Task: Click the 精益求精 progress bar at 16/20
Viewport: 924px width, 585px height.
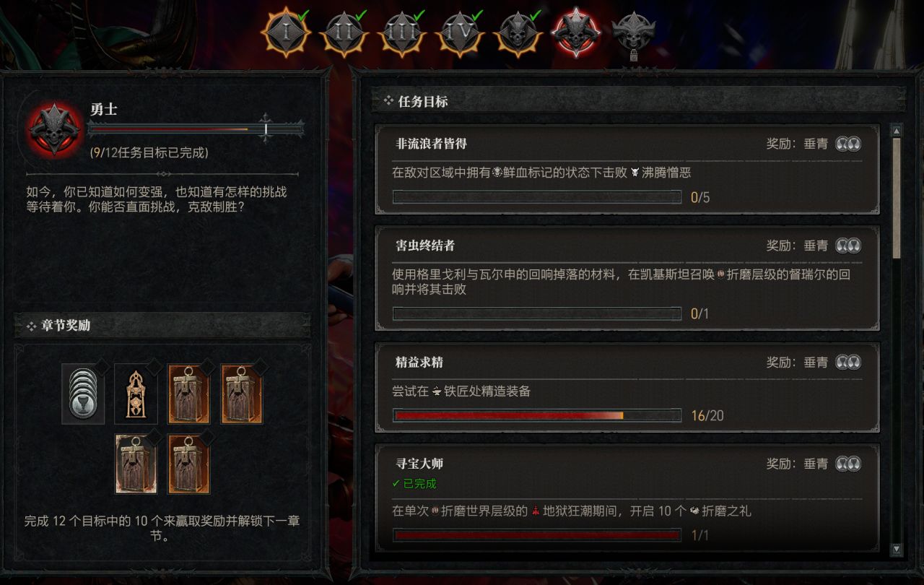Action: pyautogui.click(x=536, y=415)
